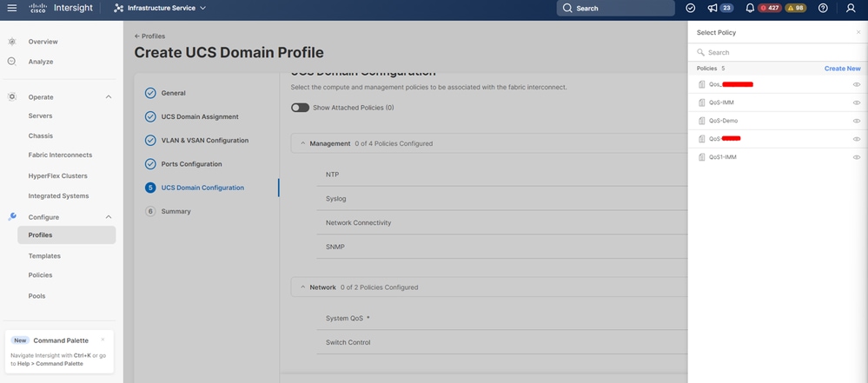Open Pools in sidebar
The image size is (868, 383).
tap(37, 295)
